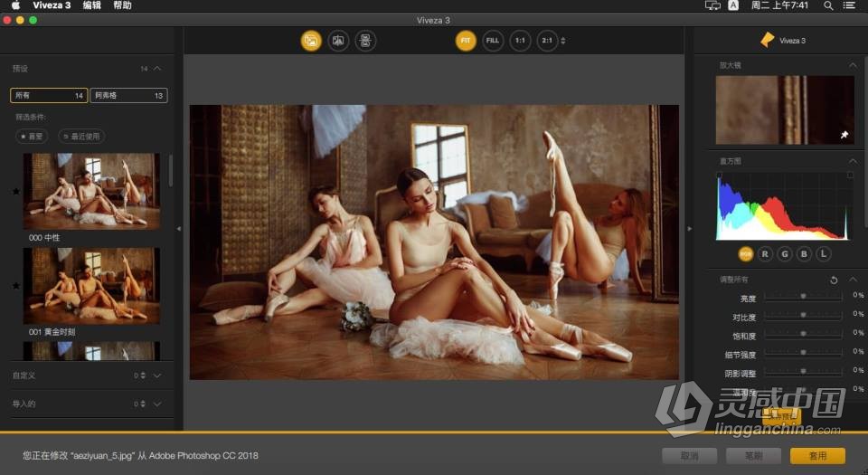Open Spotlight search icon in menu bar
Image resolution: width=868 pixels, height=475 pixels.
(828, 5)
